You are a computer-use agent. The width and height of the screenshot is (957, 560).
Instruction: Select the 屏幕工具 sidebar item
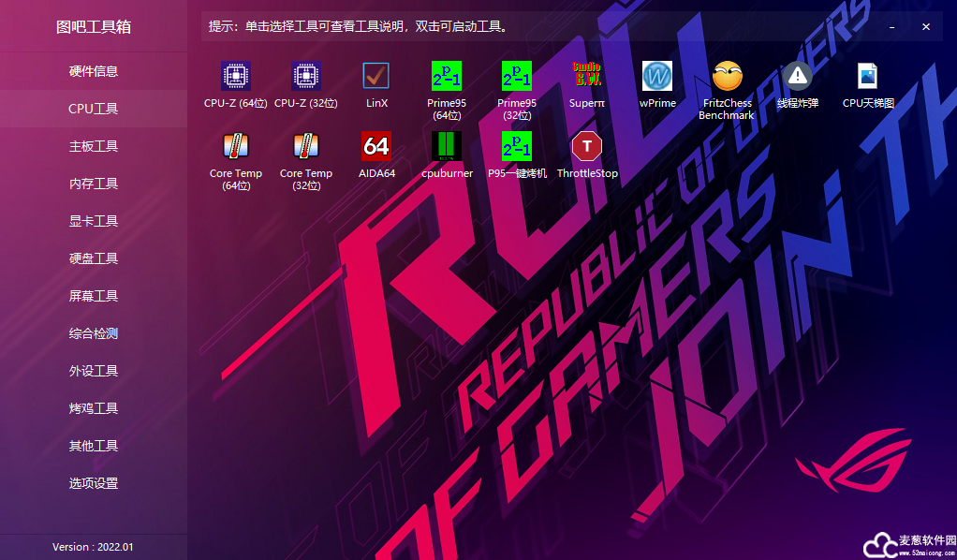click(94, 296)
